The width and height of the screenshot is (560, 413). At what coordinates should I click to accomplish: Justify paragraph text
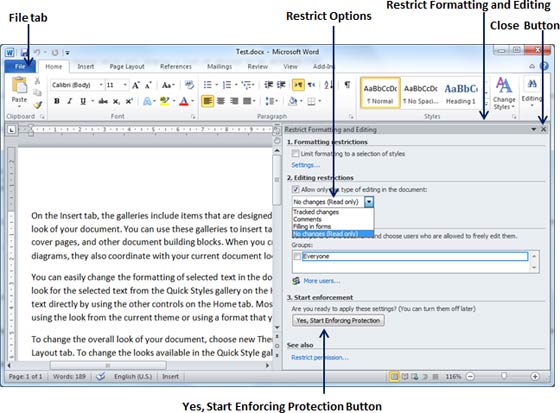[x=247, y=101]
